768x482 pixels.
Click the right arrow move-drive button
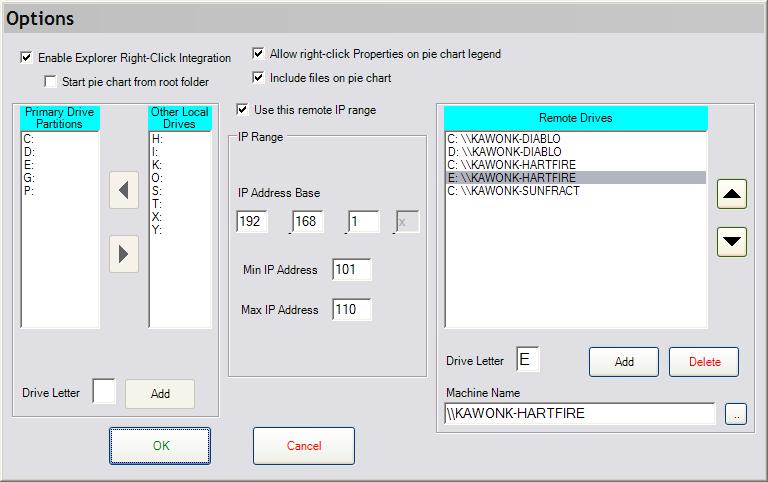tap(124, 254)
